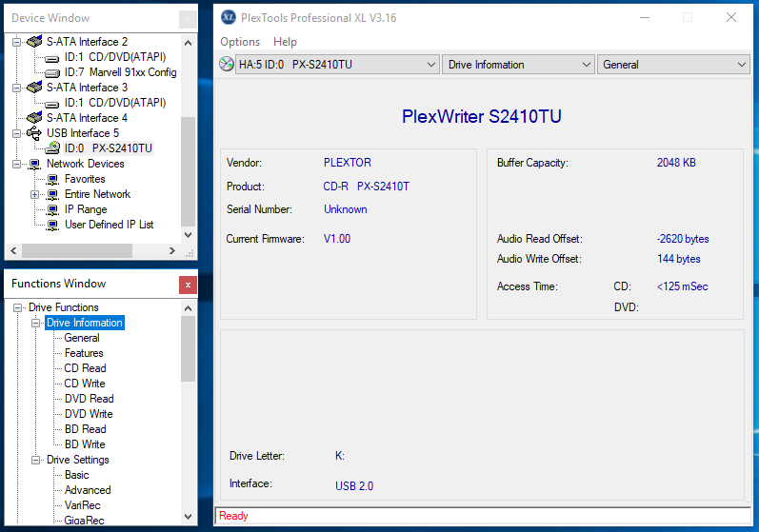Click the Entire Network icon
Screen dimensions: 759x532
[x=52, y=194]
